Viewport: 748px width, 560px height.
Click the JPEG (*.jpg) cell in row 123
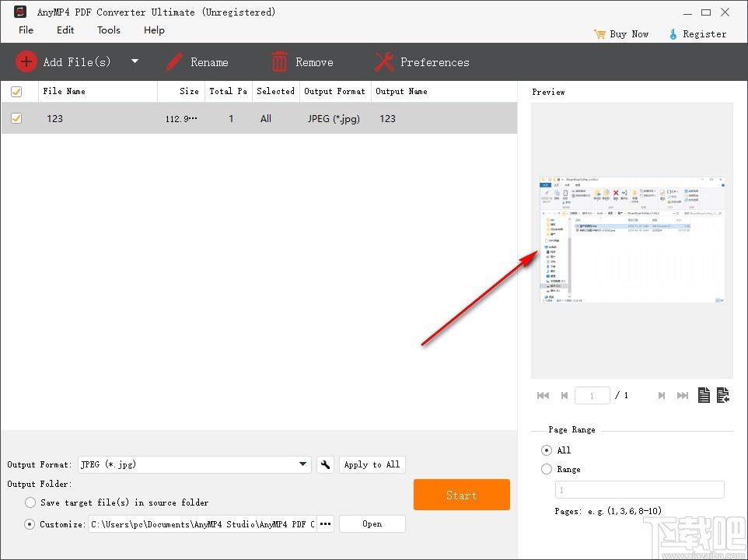334,119
